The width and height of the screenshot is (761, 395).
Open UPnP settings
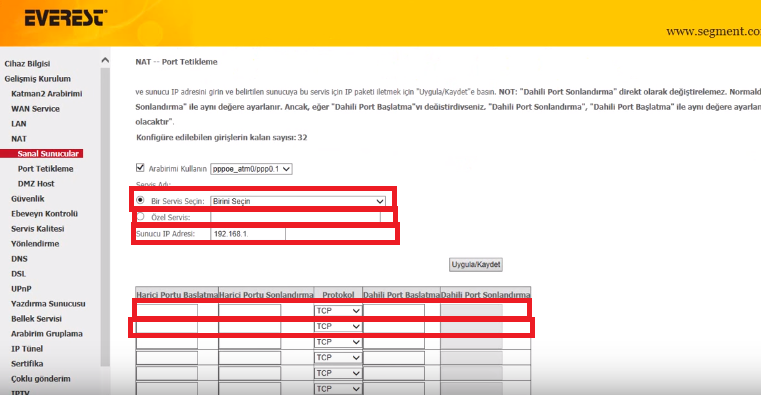coord(21,289)
